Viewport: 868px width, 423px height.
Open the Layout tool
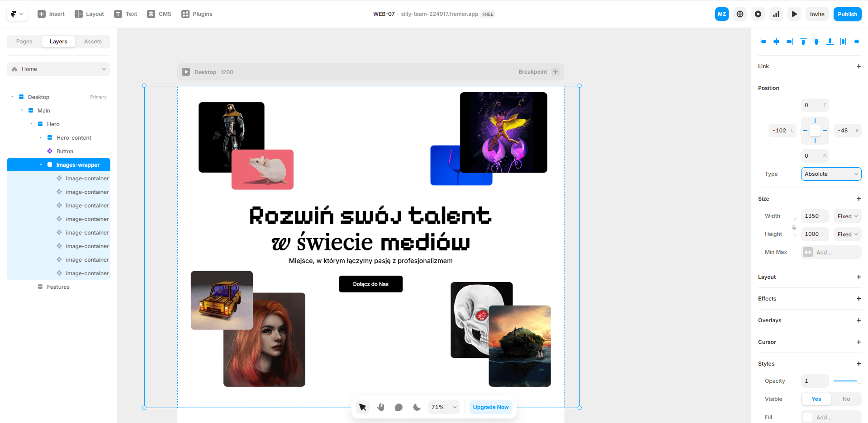tap(89, 14)
